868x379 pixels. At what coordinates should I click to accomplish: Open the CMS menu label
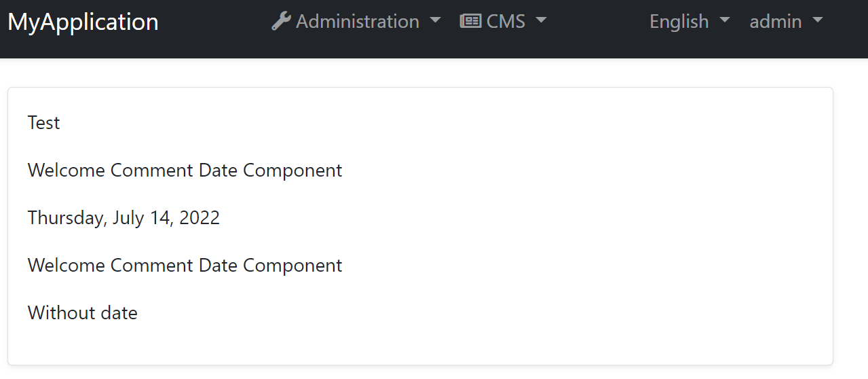[506, 22]
